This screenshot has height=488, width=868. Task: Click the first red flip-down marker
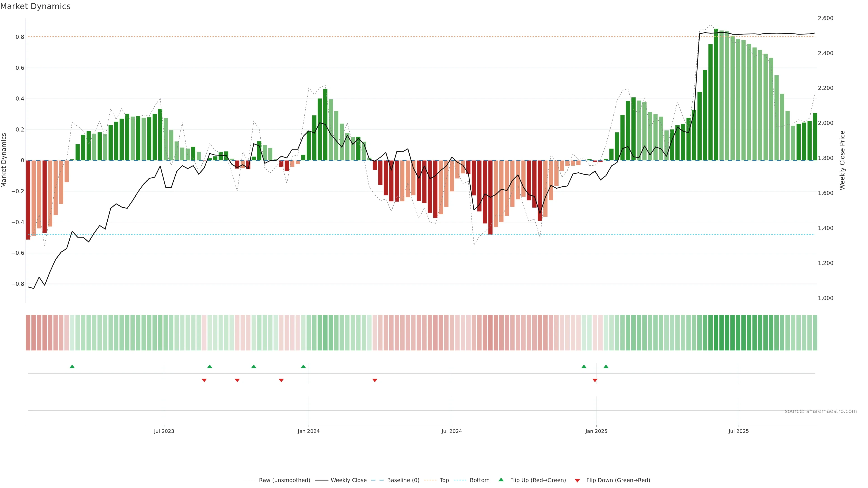click(x=204, y=380)
